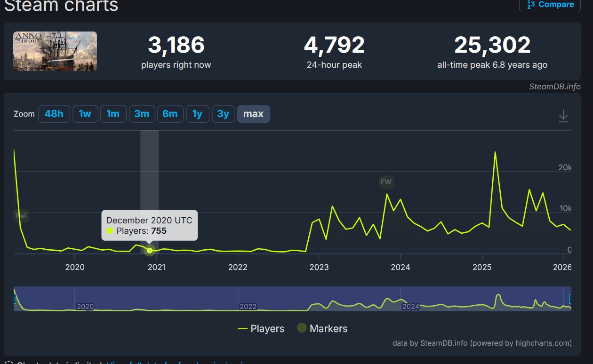Click the Steam charts heading

[61, 6]
